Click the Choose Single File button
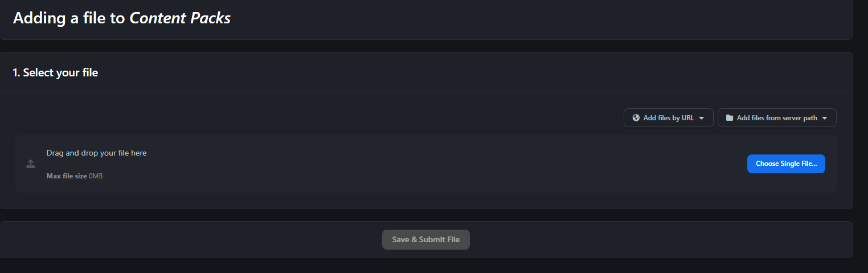The width and height of the screenshot is (868, 273). [786, 164]
